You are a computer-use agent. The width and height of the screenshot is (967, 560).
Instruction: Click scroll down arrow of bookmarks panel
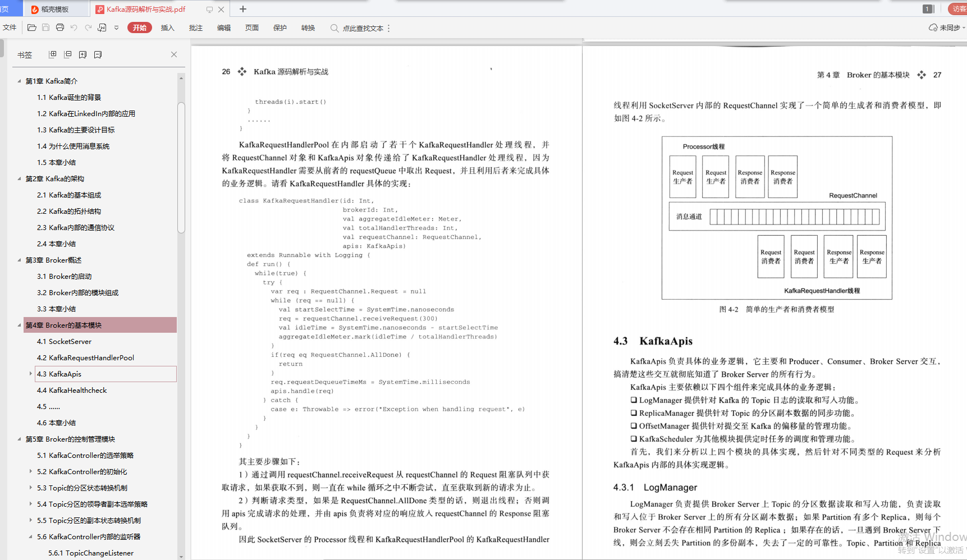pos(181,557)
